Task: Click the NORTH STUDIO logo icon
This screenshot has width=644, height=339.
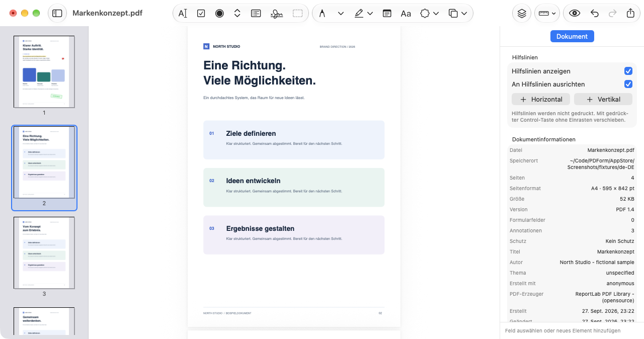Action: point(206,46)
